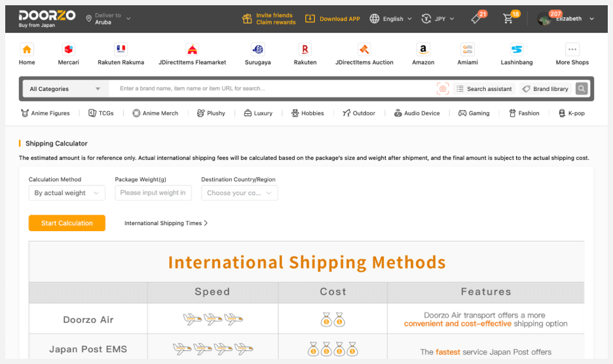Open the Amazon shop icon

423,49
